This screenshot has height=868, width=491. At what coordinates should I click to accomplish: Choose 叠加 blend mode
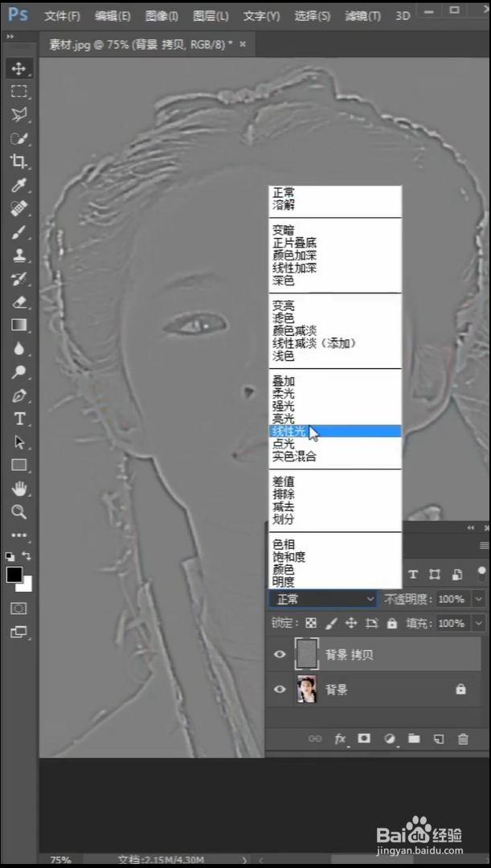click(335, 381)
